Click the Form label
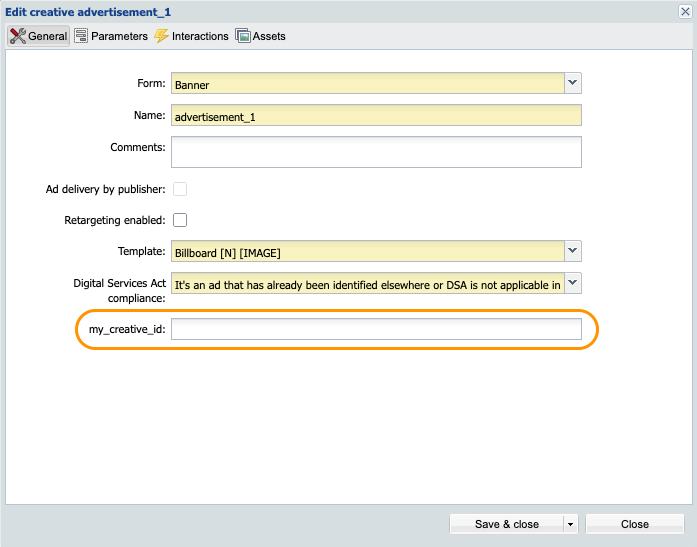697x547 pixels. 151,83
